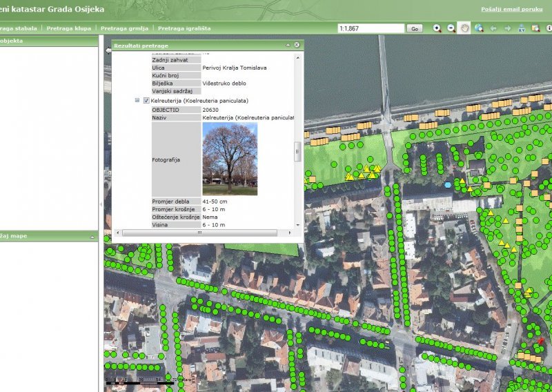Click the 'Visina' field label

[x=177, y=225]
